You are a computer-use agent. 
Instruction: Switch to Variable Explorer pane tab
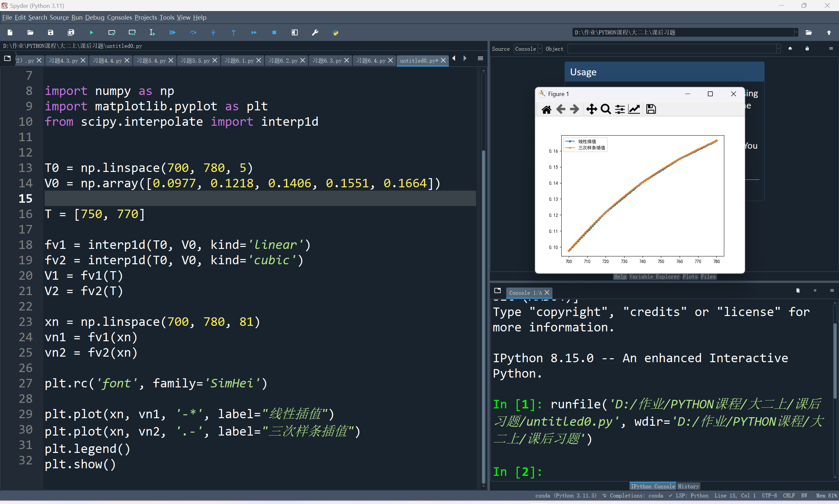pos(654,276)
